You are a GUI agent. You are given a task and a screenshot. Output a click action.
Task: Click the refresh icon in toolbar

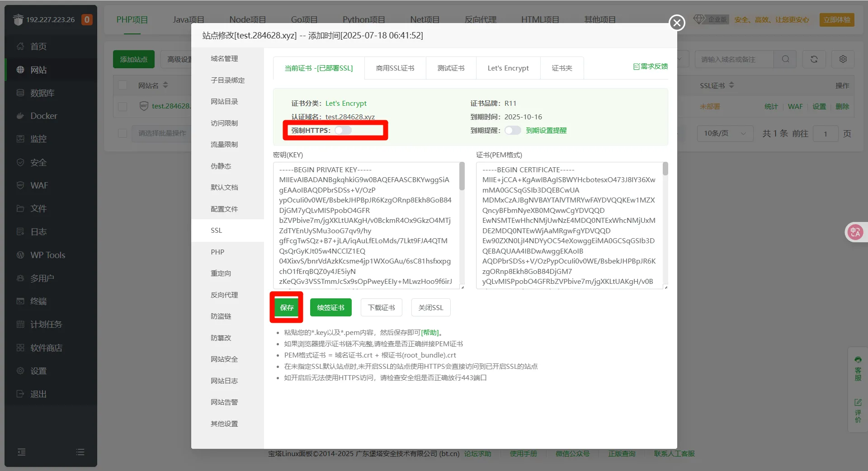pyautogui.click(x=814, y=59)
